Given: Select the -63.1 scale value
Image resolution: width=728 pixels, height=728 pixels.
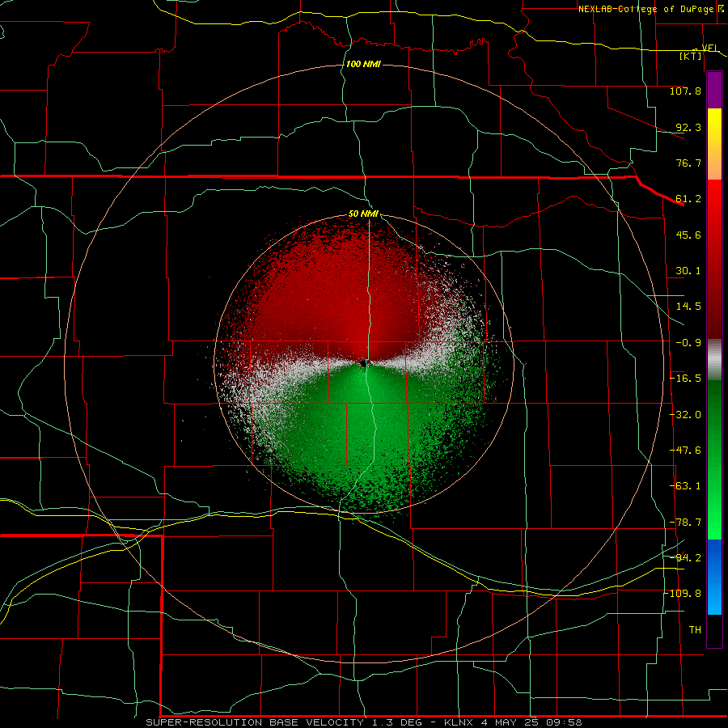Looking at the screenshot, I should (x=685, y=486).
